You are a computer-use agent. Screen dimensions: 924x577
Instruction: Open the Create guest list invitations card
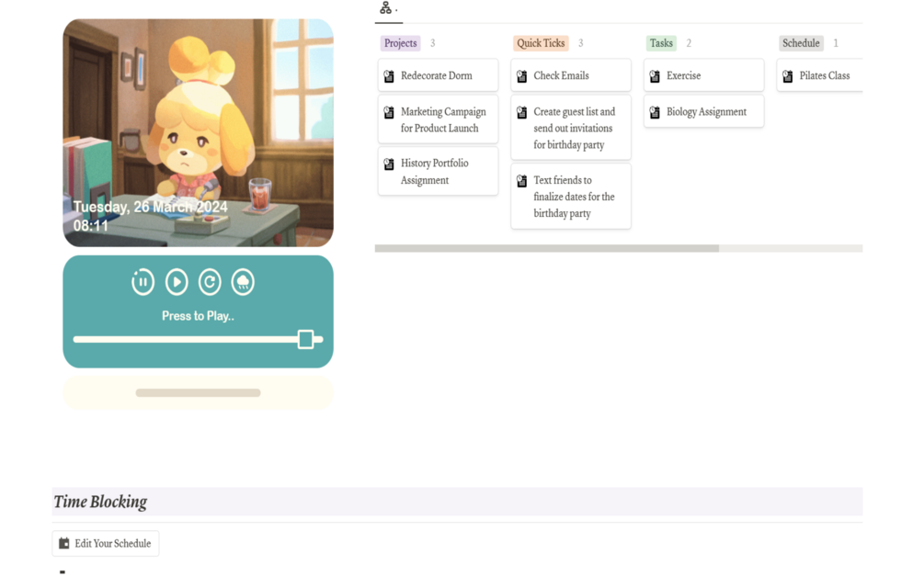click(571, 128)
